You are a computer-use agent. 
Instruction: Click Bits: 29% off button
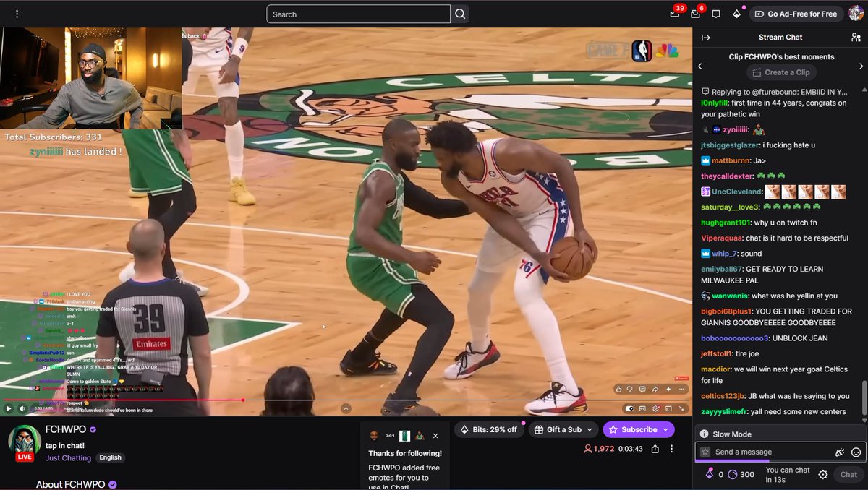point(489,429)
